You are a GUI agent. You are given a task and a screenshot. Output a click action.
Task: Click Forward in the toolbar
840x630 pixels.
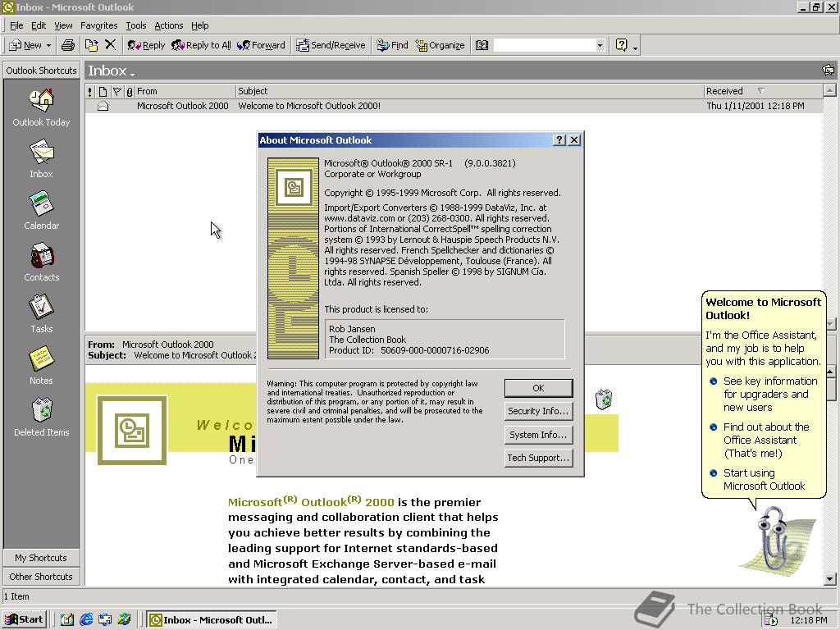pos(261,45)
